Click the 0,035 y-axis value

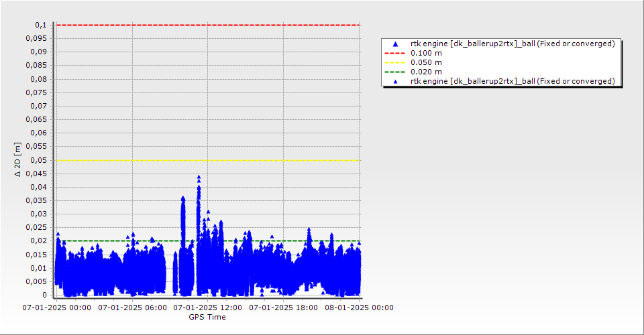pos(36,200)
